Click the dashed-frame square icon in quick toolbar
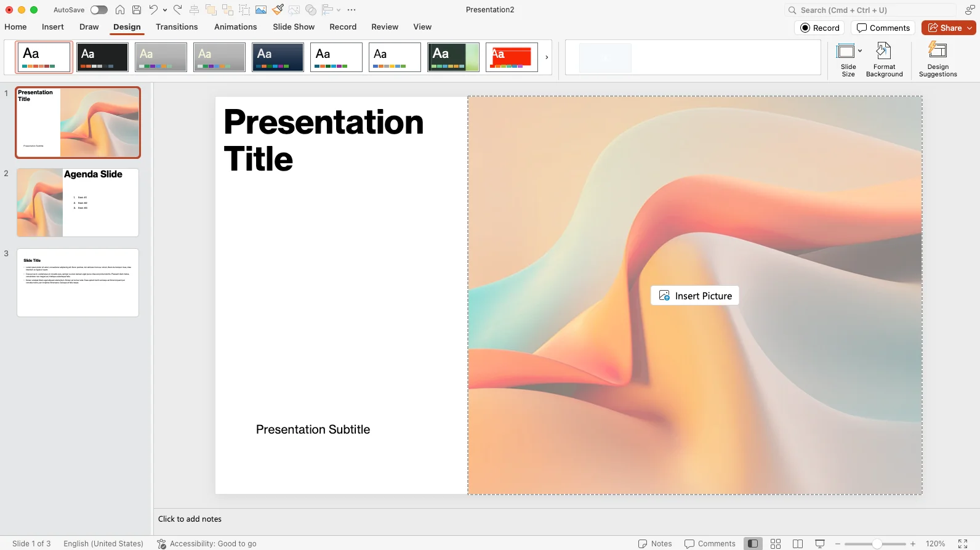980x550 pixels. [x=244, y=10]
